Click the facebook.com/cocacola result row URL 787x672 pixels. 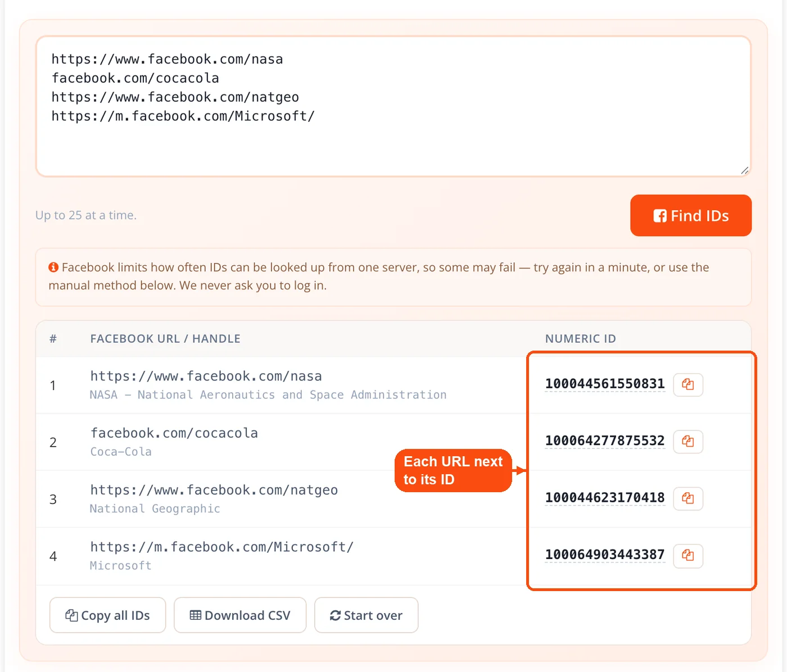coord(174,433)
